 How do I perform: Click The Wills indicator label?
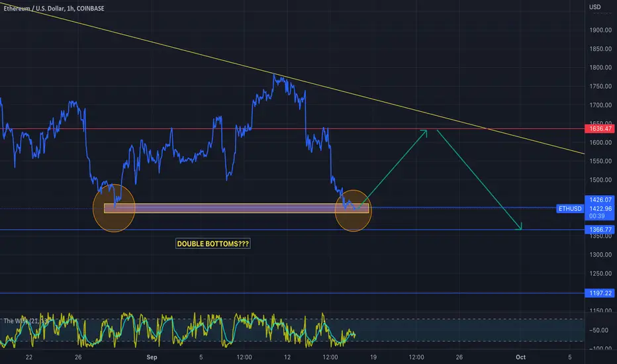[26, 321]
